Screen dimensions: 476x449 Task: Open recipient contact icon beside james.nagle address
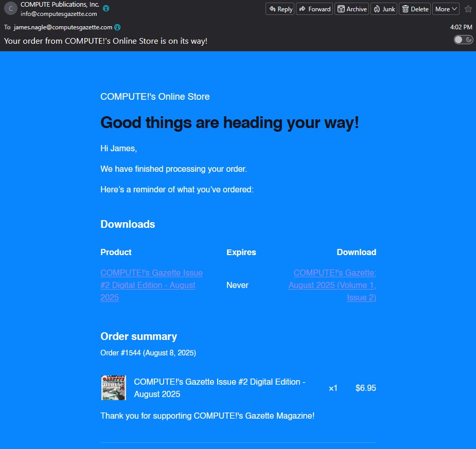pyautogui.click(x=117, y=27)
